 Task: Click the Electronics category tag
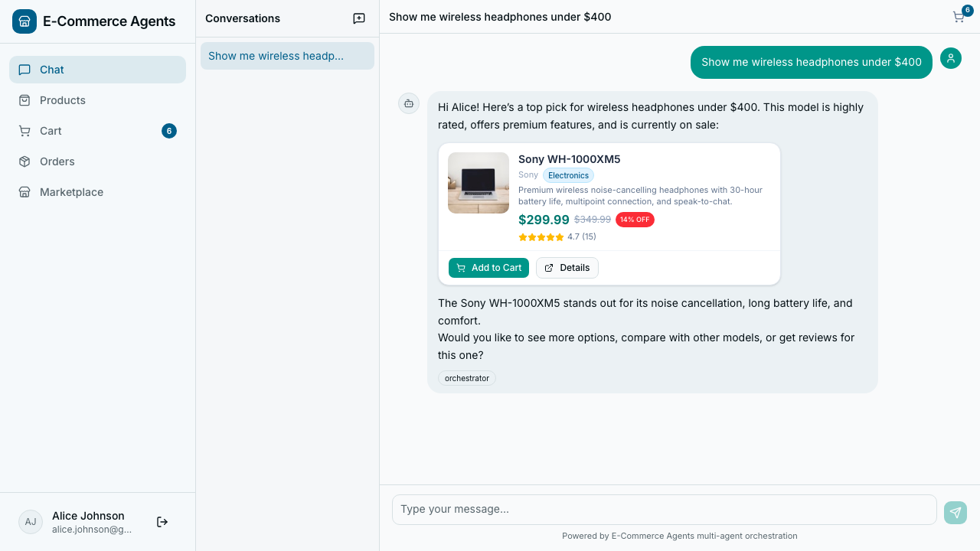pos(568,175)
